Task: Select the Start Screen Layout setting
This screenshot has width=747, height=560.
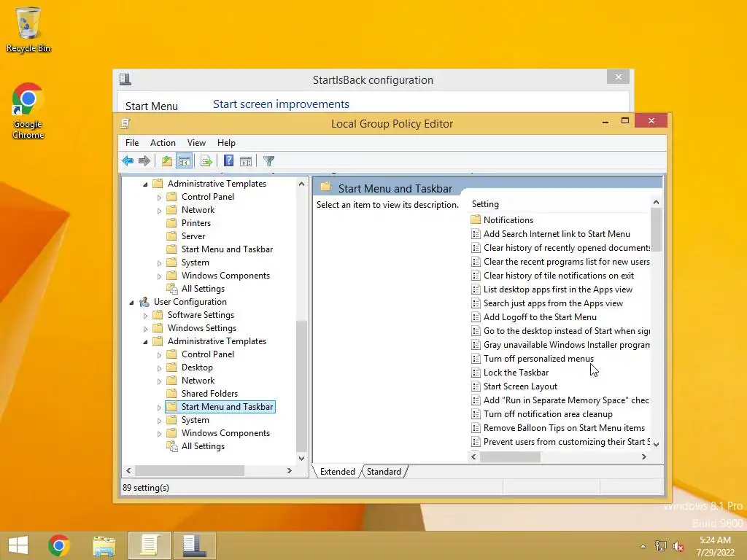Action: click(x=520, y=386)
